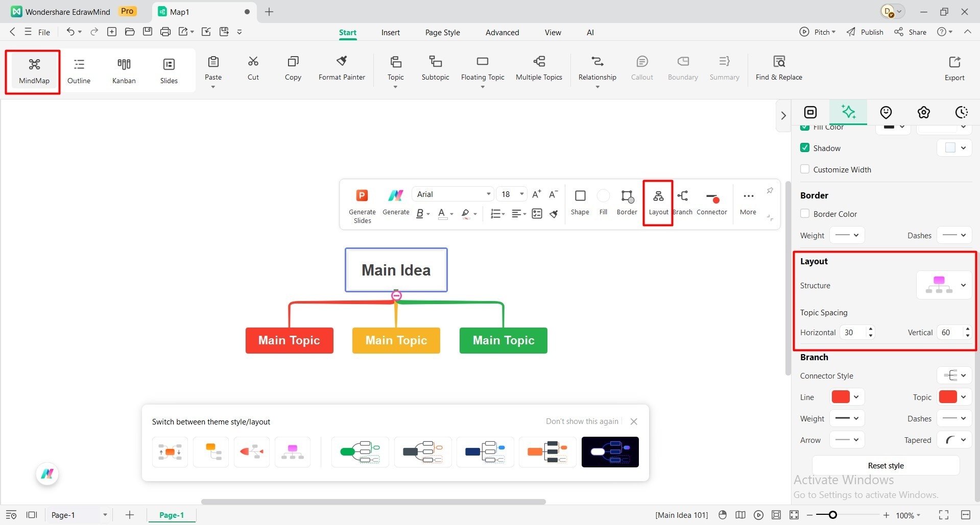This screenshot has width=980, height=525.
Task: Open Connector options in floating toolbar
Action: click(712, 202)
